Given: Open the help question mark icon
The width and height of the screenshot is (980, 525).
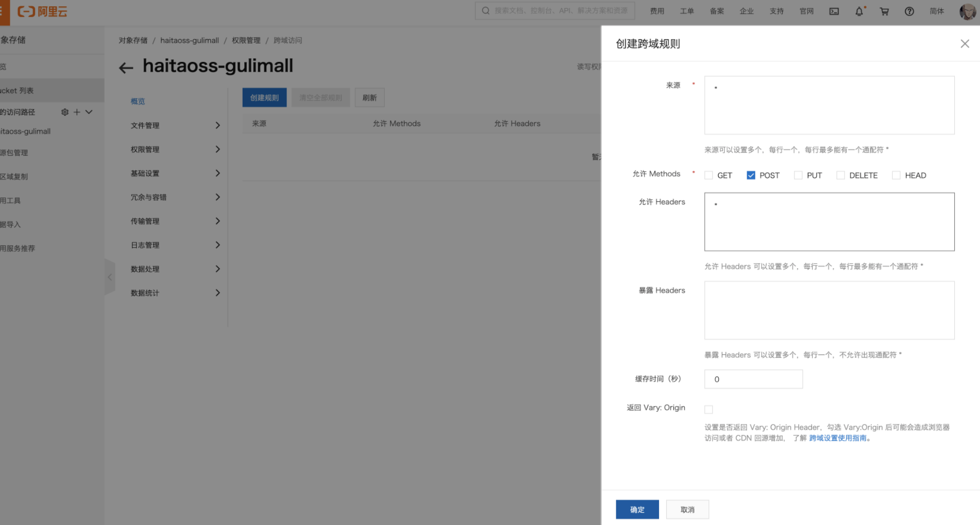Looking at the screenshot, I should 909,11.
